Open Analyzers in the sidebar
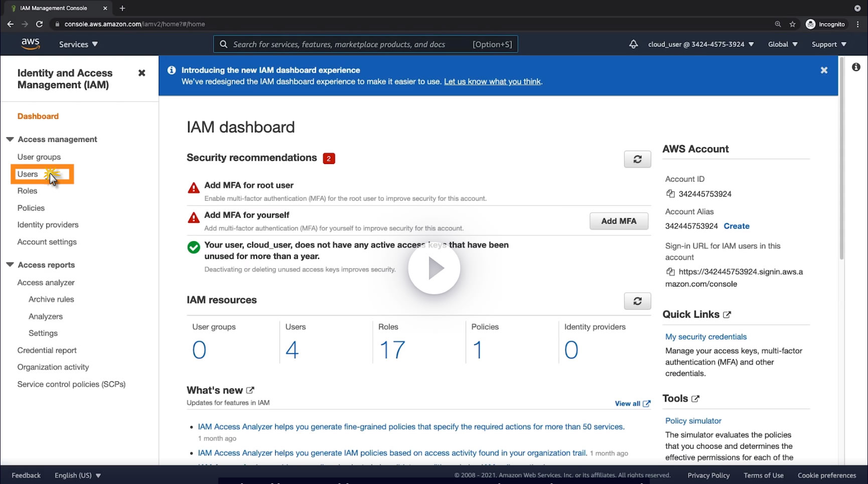This screenshot has width=868, height=484. [x=46, y=316]
